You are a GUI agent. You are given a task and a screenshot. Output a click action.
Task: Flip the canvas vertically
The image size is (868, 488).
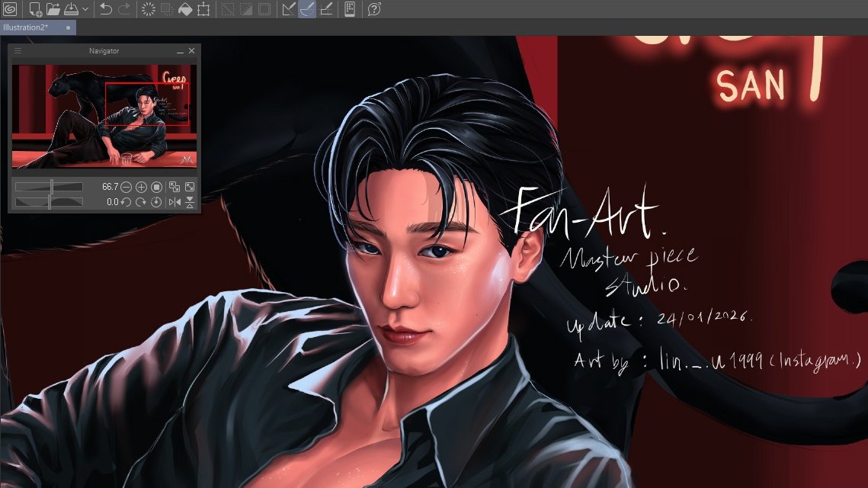pyautogui.click(x=190, y=202)
